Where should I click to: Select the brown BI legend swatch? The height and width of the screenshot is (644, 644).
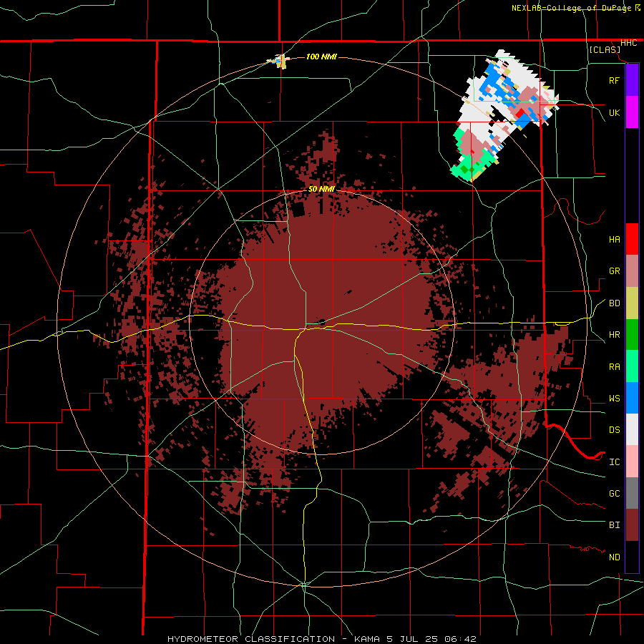tap(632, 525)
